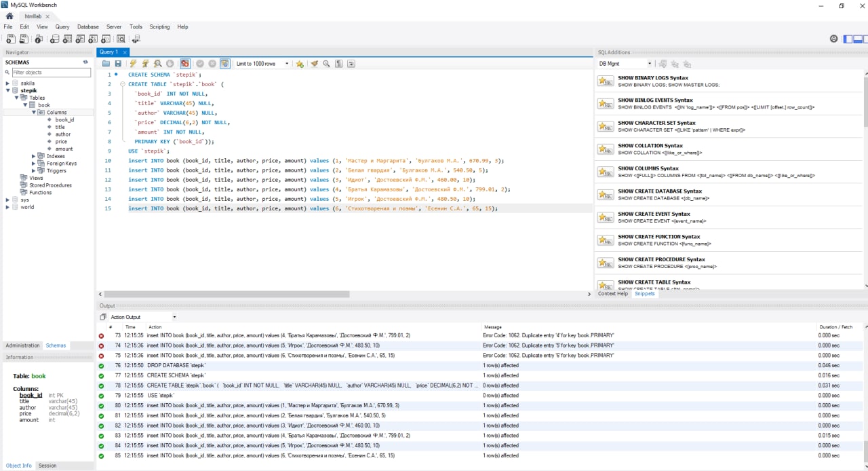Toggle the left sidebar panel visibility
This screenshot has height=471, width=868.
tap(846, 39)
